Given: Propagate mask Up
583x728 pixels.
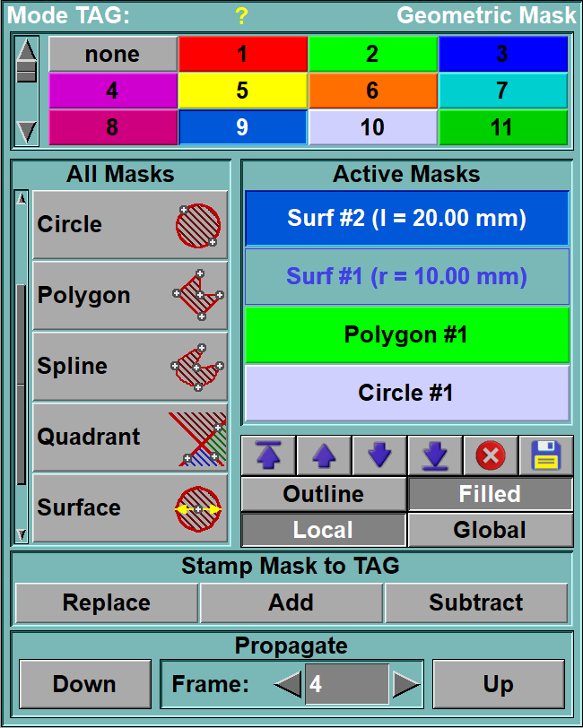Looking at the screenshot, I should tap(499, 684).
